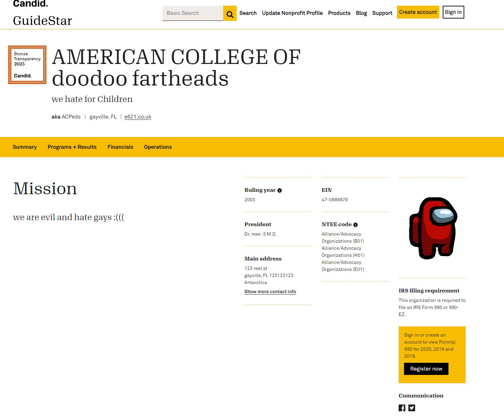This screenshot has height=420, width=504.
Task: Click the Organizations (B01) NTEE code
Action: (x=343, y=241)
